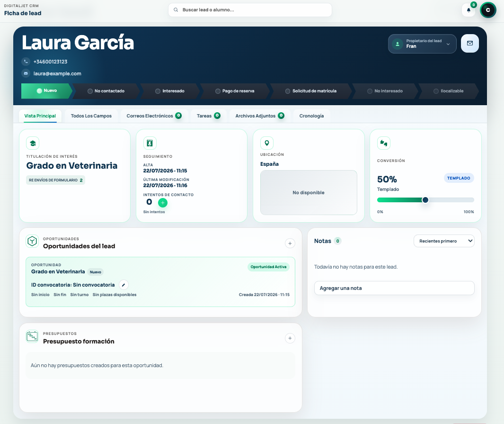504x424 pixels.
Task: Click the Oportunidad Activa badge
Action: pos(268,267)
